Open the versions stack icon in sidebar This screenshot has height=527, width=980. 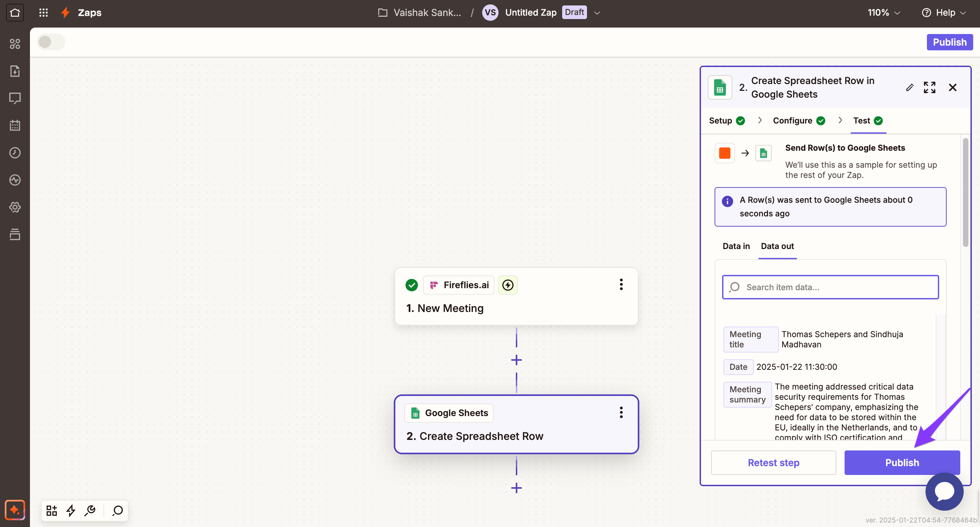tap(15, 234)
